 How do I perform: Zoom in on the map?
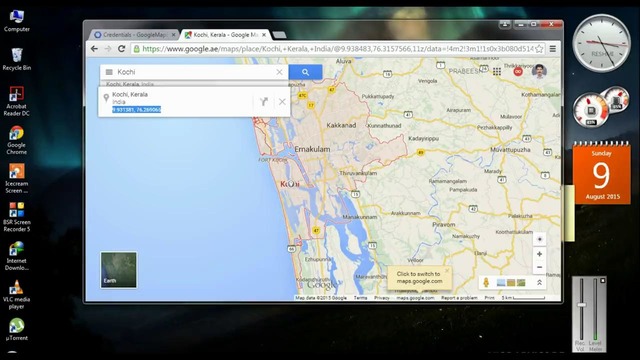click(x=539, y=254)
